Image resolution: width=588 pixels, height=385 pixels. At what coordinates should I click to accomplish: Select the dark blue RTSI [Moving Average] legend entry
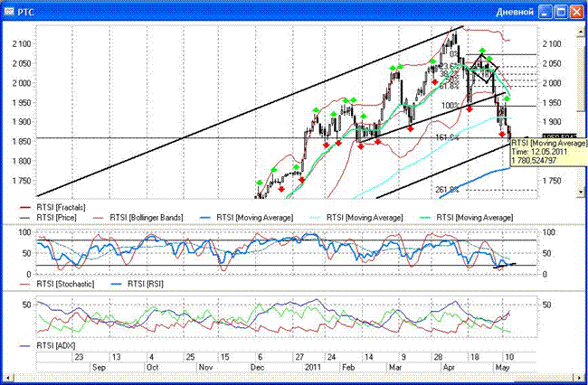tap(247, 218)
